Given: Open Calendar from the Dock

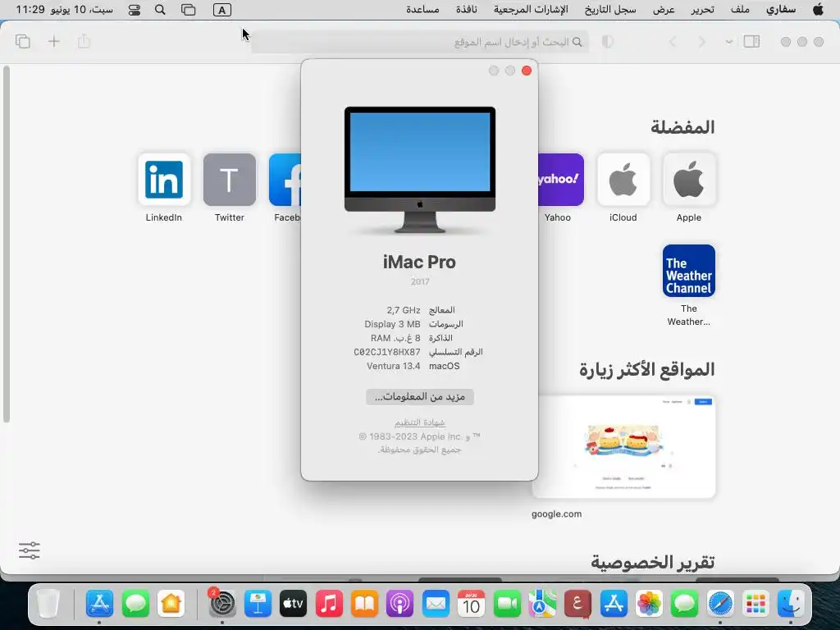Looking at the screenshot, I should [x=471, y=604].
